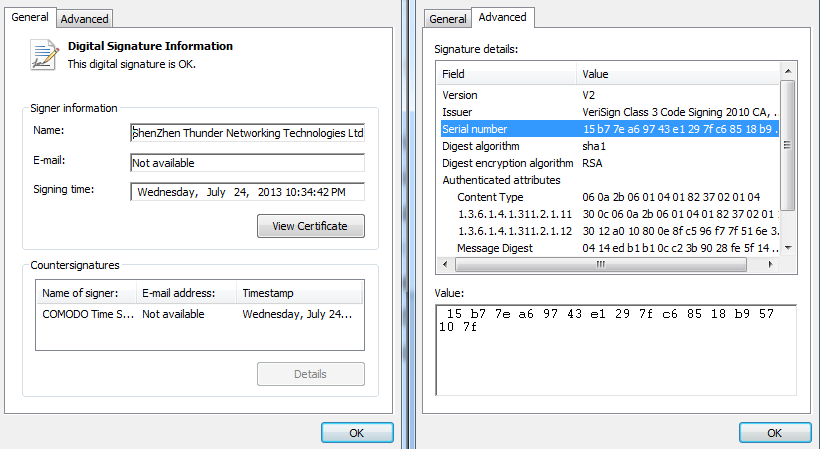Select the Digest encryption algorithm row
Screen dimensions: 820x449
(x=608, y=163)
